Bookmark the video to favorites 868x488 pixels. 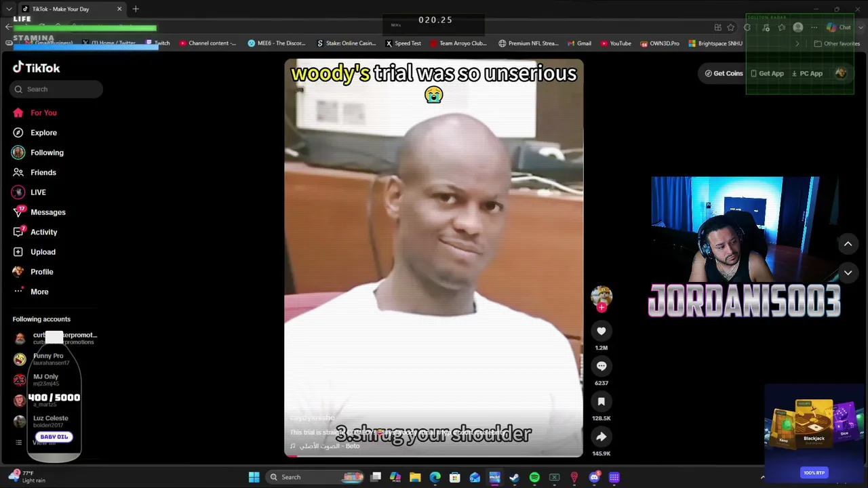[x=601, y=401]
